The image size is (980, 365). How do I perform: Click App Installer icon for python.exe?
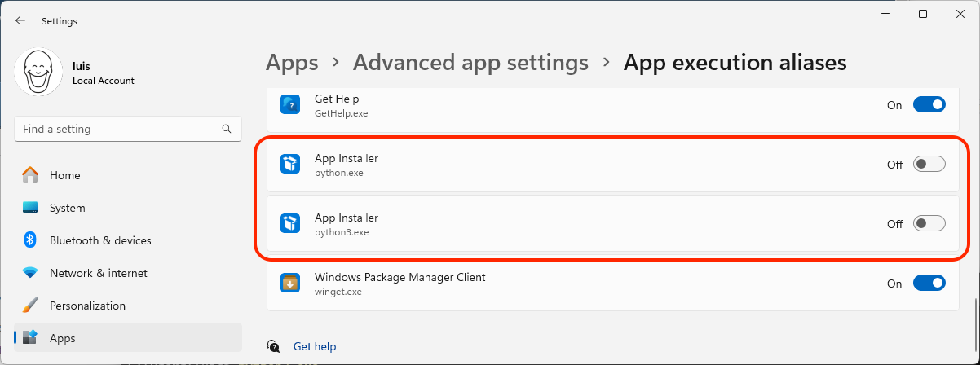click(291, 165)
